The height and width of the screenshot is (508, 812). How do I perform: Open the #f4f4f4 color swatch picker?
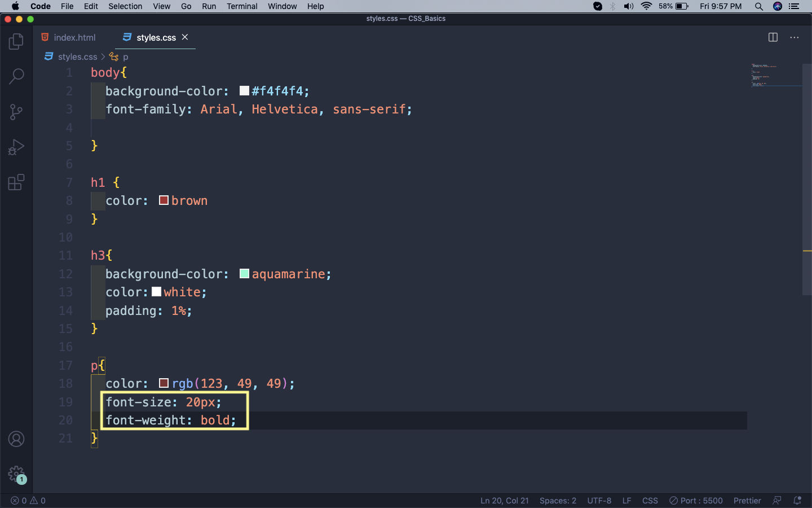tap(244, 91)
